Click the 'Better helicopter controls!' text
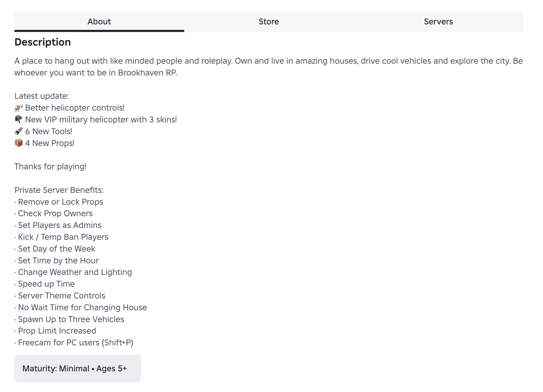The height and width of the screenshot is (392, 543). coord(75,108)
